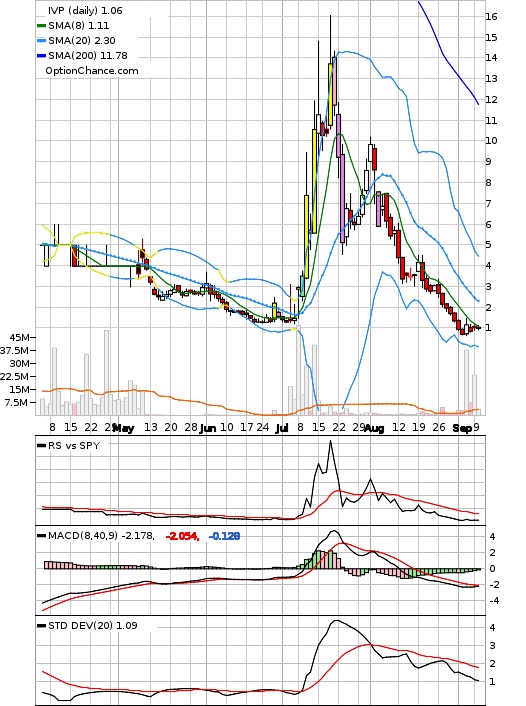Click the red -2.054 MACD signal value
This screenshot has height=706, width=526.
point(182,536)
